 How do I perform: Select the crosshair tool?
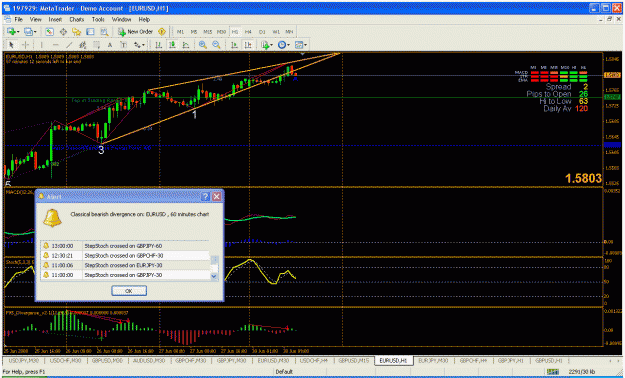[25, 45]
